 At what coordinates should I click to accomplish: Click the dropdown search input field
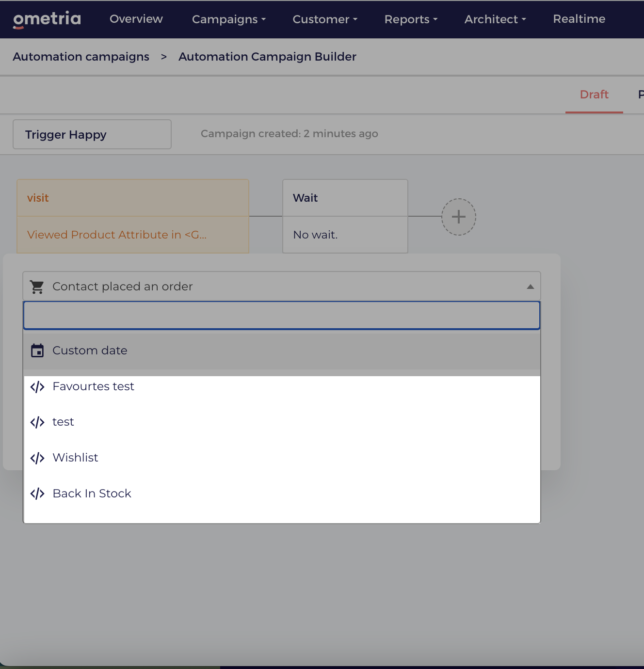[282, 316]
